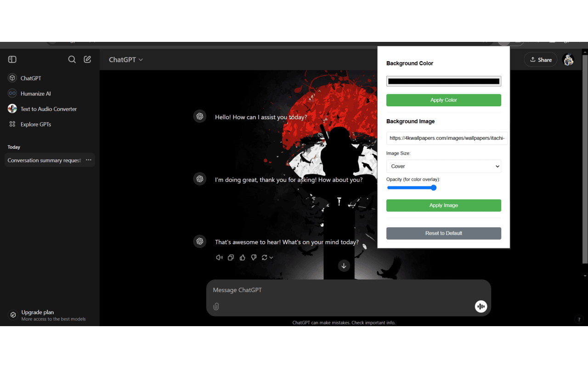Click the page vertical scrollbar

coord(585,159)
